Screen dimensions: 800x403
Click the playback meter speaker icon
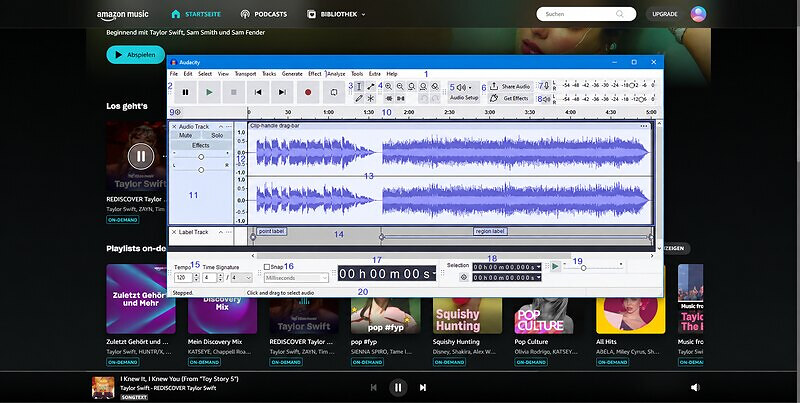[x=547, y=99]
